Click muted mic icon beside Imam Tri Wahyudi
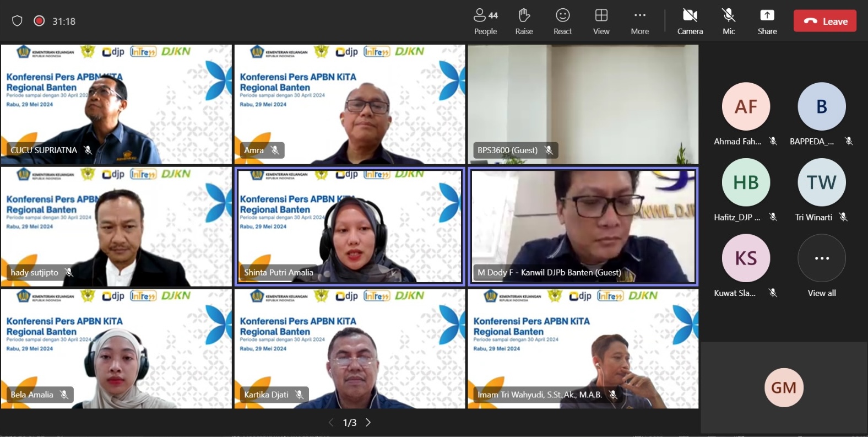The height and width of the screenshot is (437, 868). click(x=613, y=395)
